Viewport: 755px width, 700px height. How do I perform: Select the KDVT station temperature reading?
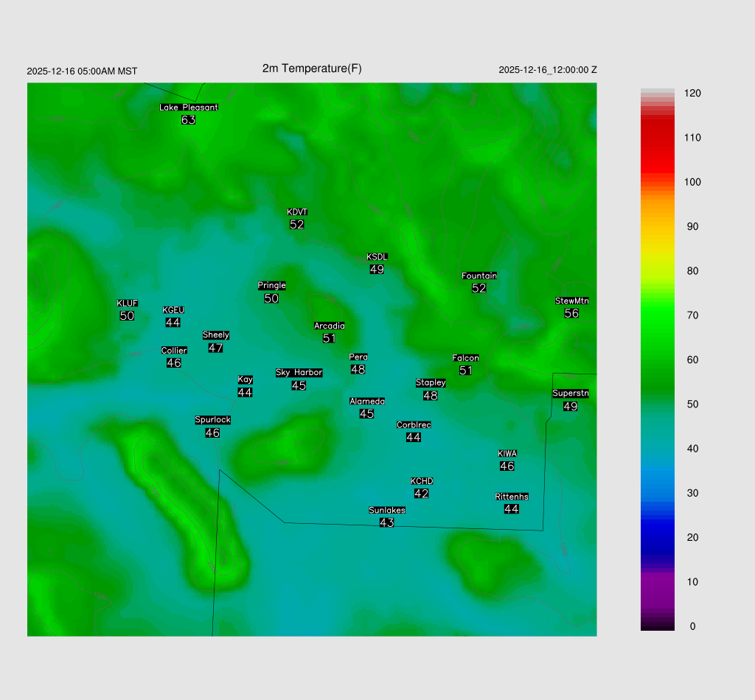(x=297, y=225)
